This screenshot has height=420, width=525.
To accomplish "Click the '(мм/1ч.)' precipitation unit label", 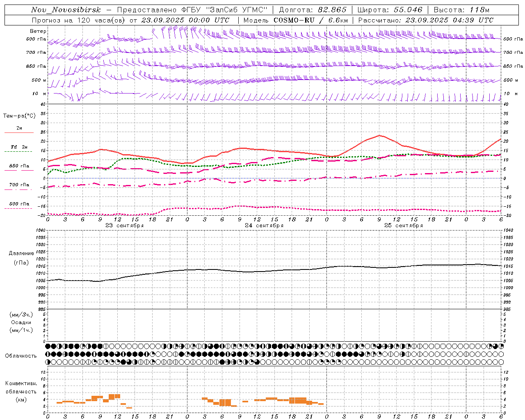I will pyautogui.click(x=21, y=330).
